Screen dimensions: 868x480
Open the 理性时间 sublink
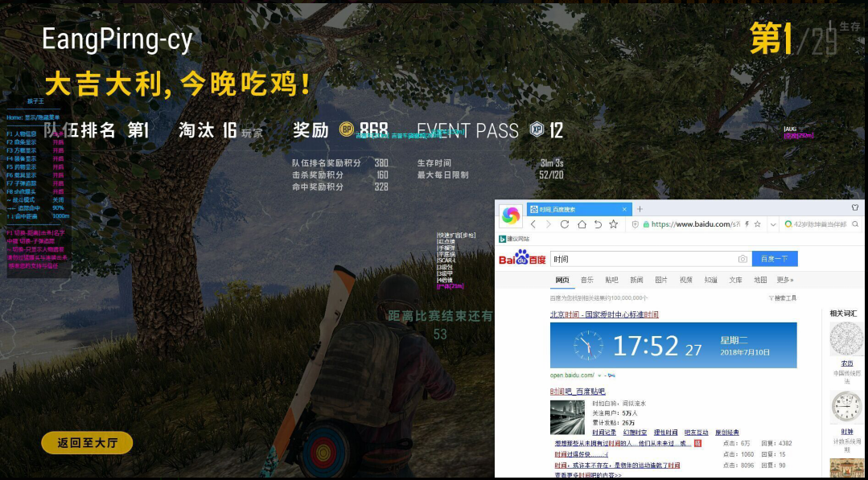coord(665,433)
